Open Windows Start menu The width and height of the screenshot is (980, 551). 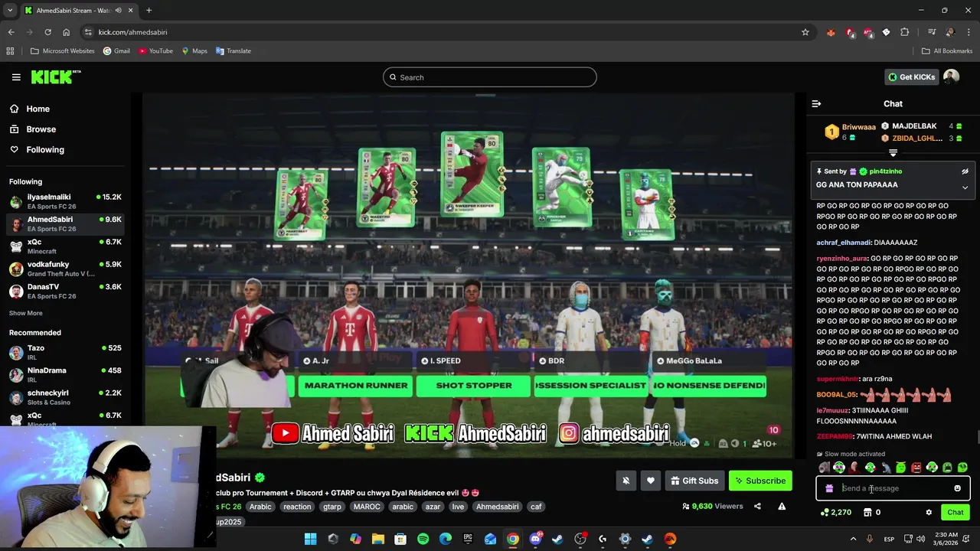coord(310,539)
